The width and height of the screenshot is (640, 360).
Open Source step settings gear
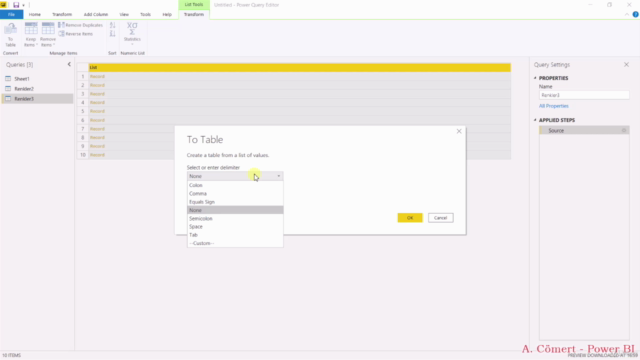tap(624, 131)
